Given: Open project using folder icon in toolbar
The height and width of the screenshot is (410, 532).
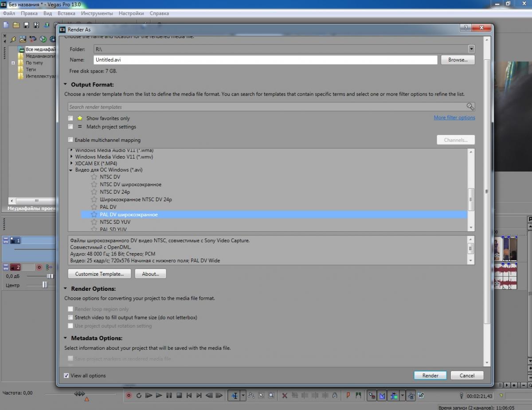Looking at the screenshot, I should click(x=16, y=25).
